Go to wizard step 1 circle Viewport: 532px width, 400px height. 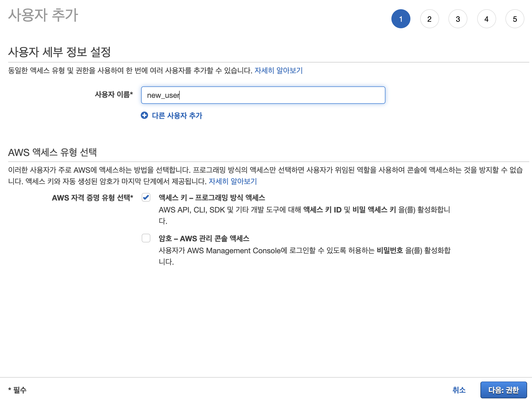click(x=401, y=19)
